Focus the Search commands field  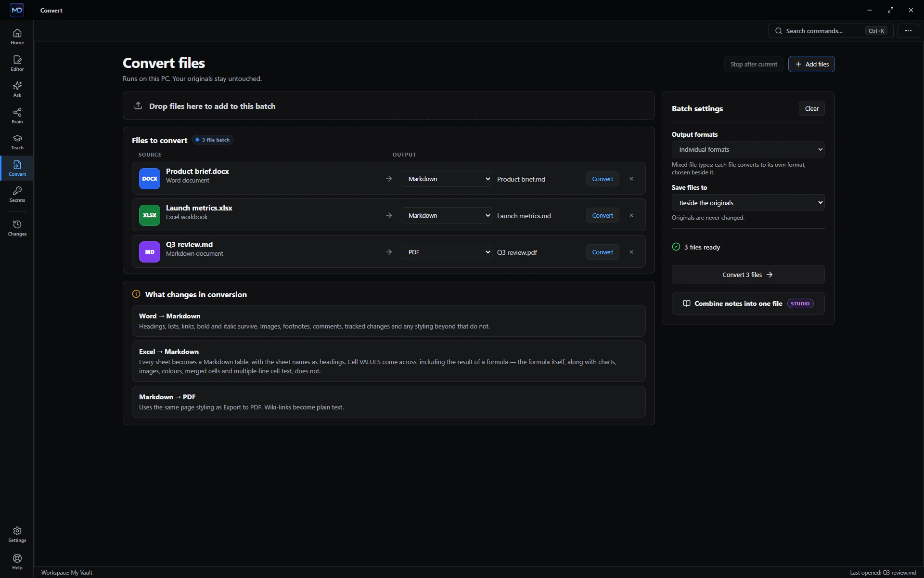pos(831,31)
